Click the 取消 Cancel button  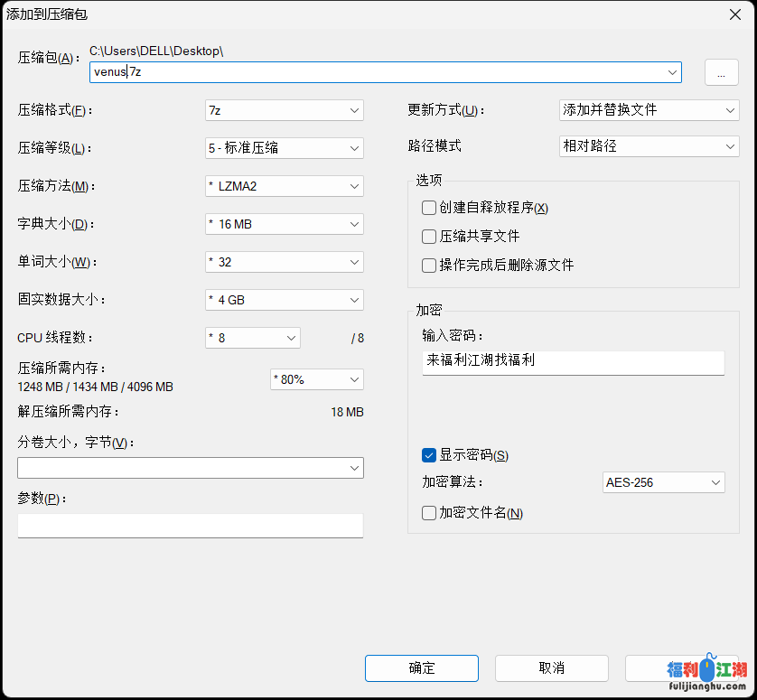tap(551, 668)
